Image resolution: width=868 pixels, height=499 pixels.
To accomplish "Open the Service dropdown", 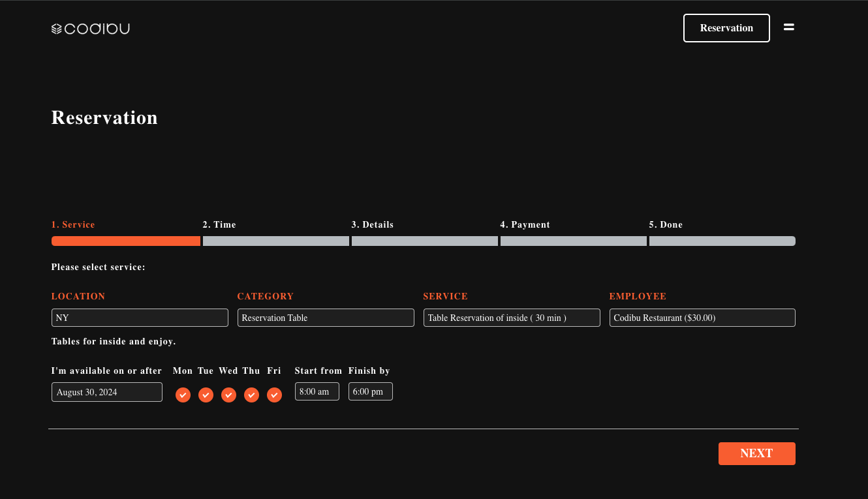I will coord(512,318).
